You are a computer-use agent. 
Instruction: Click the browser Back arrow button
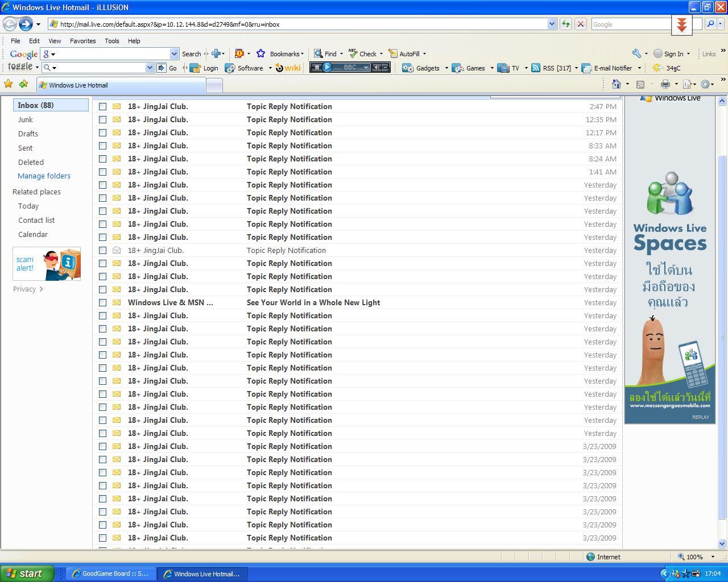(10, 24)
